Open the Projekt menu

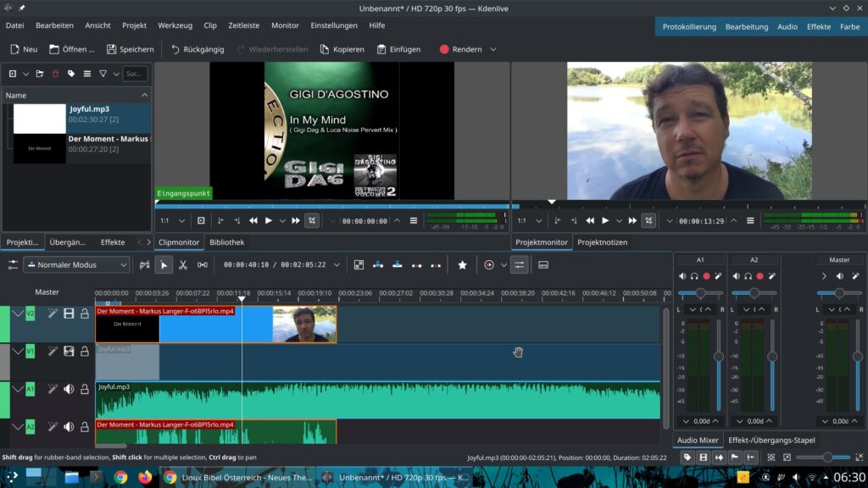click(134, 25)
